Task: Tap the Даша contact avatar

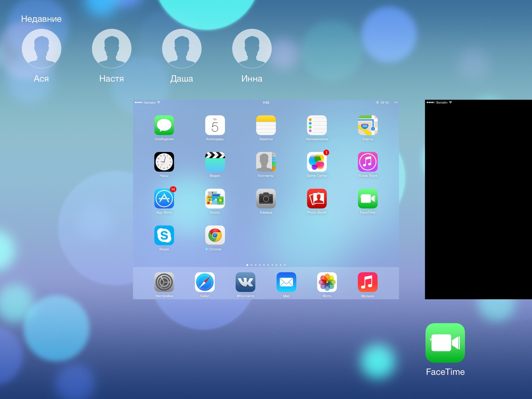Action: point(181,48)
